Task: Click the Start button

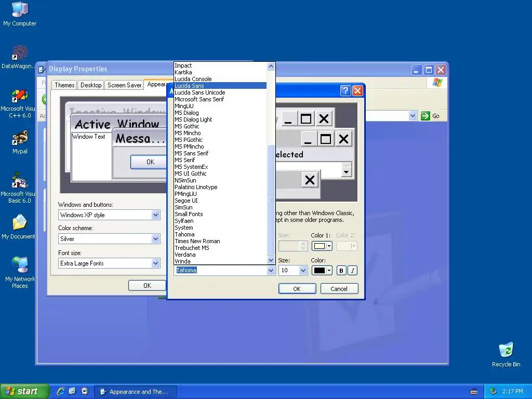Action: pyautogui.click(x=25, y=391)
